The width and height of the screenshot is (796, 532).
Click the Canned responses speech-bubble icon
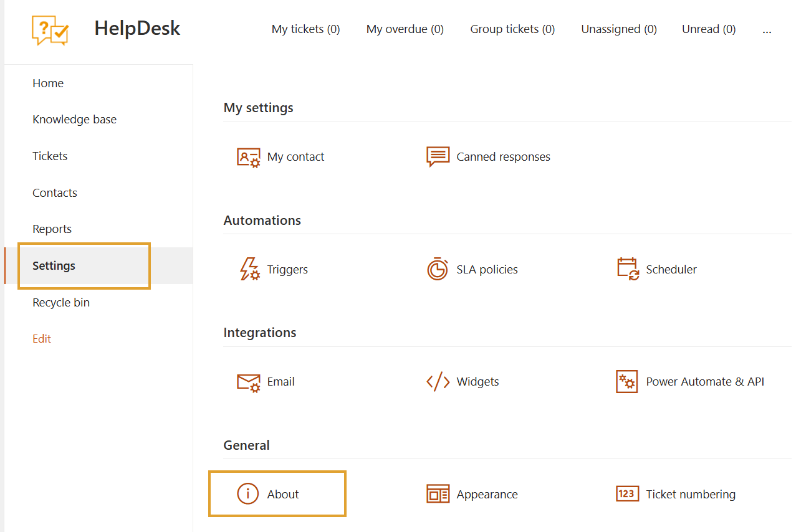[x=438, y=157]
